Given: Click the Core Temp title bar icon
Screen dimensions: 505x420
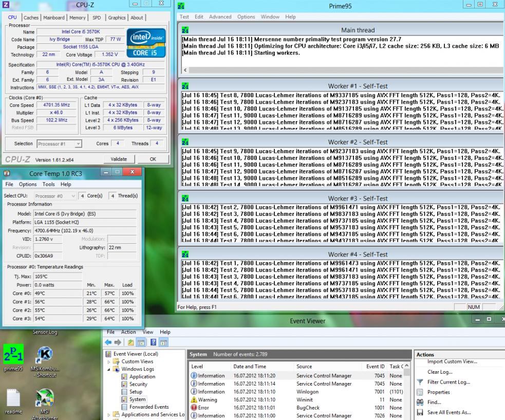Looking at the screenshot, I should click(x=7, y=173).
